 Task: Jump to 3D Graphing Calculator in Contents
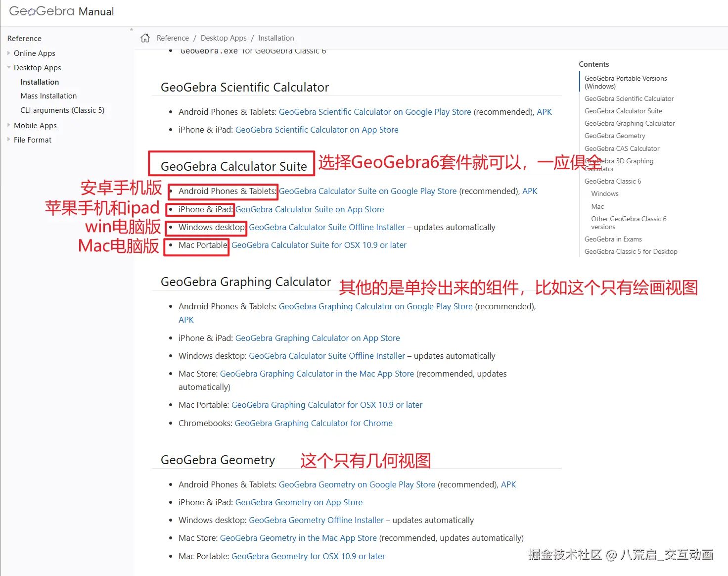(619, 165)
